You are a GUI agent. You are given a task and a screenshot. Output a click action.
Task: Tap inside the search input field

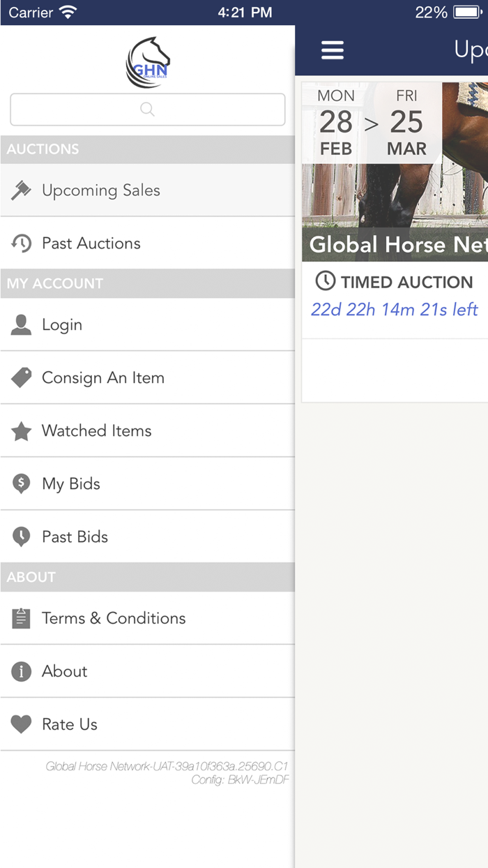[x=147, y=109]
